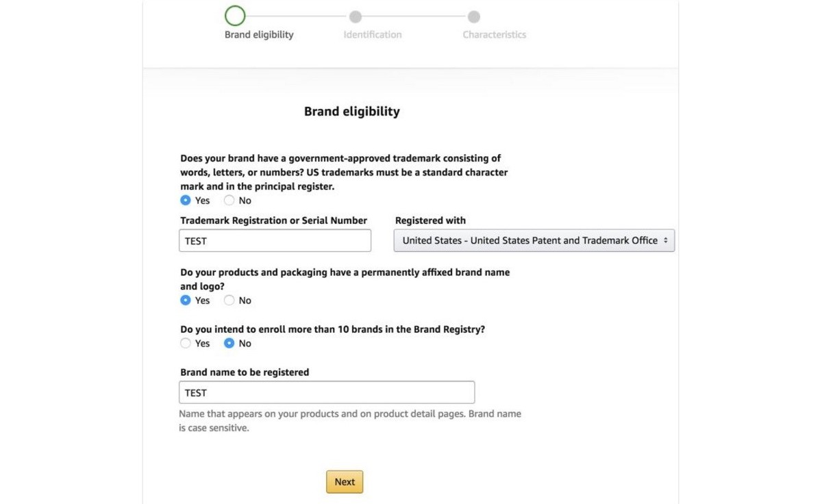Focus the Trademark Registration or Serial Number field

[x=275, y=240]
